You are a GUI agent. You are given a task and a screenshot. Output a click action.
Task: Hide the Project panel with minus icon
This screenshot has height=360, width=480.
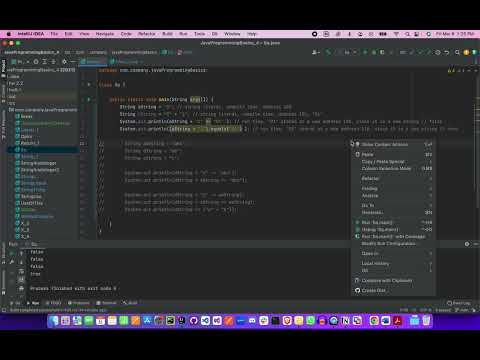tap(73, 62)
